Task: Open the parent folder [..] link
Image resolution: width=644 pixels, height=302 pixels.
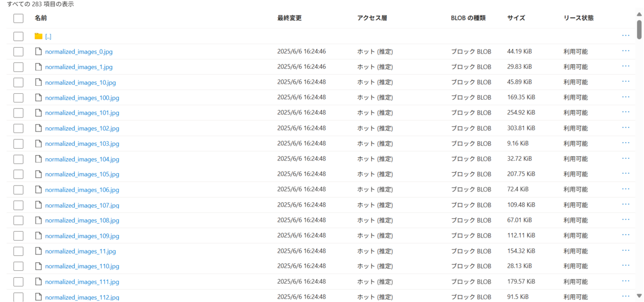Action: [48, 36]
